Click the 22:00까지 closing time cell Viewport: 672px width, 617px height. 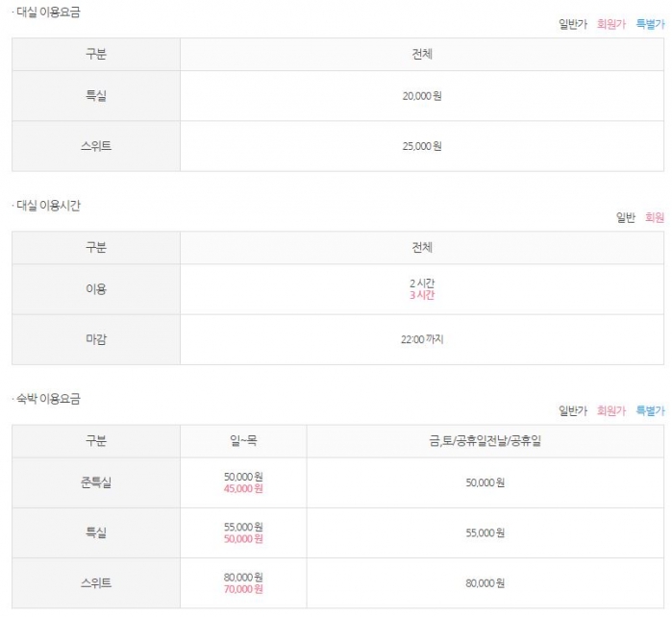tap(422, 339)
